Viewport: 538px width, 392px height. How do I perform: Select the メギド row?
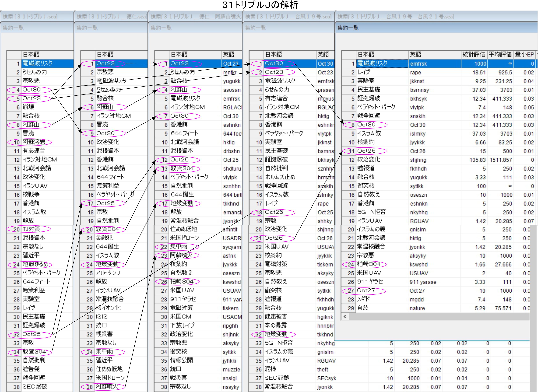click(364, 299)
